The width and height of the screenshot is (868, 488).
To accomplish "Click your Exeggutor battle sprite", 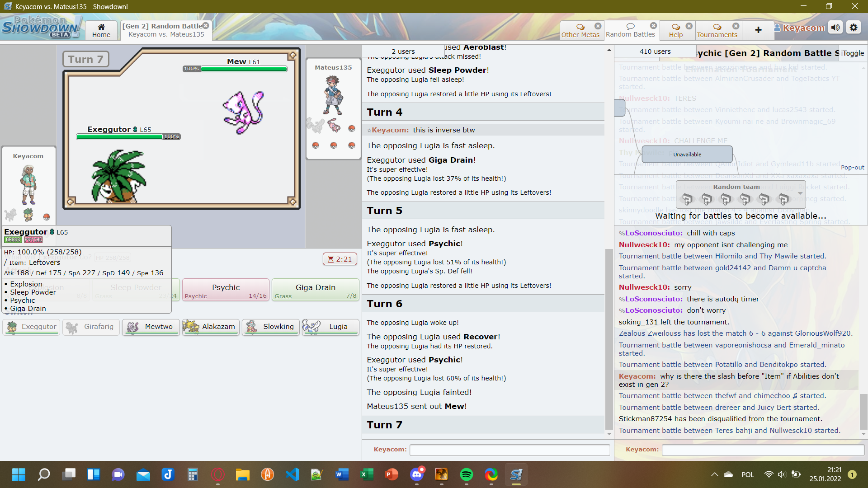I will tap(119, 176).
